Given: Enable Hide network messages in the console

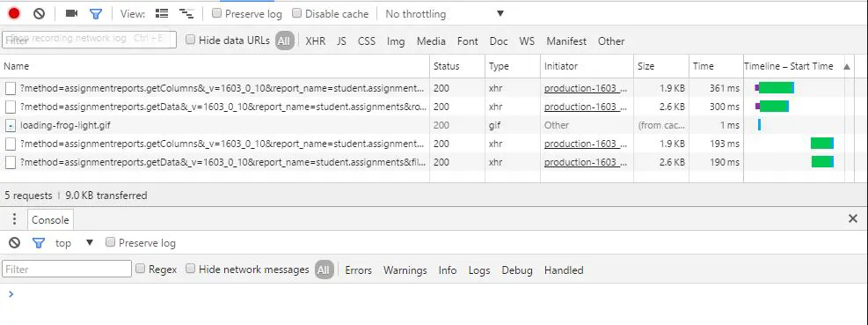Looking at the screenshot, I should (x=191, y=269).
